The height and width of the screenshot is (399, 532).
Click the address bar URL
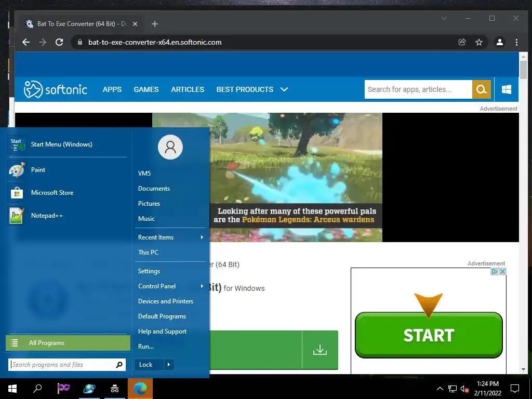click(x=155, y=42)
